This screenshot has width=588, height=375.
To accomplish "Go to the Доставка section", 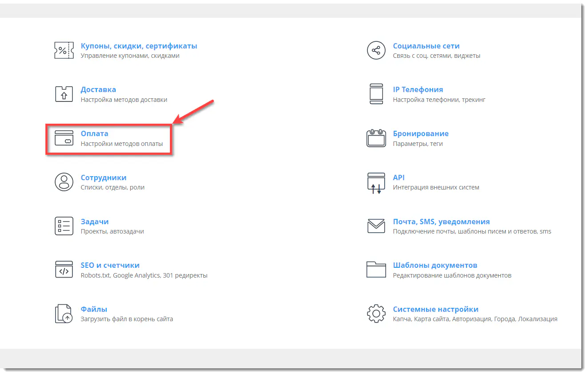I will tap(98, 89).
